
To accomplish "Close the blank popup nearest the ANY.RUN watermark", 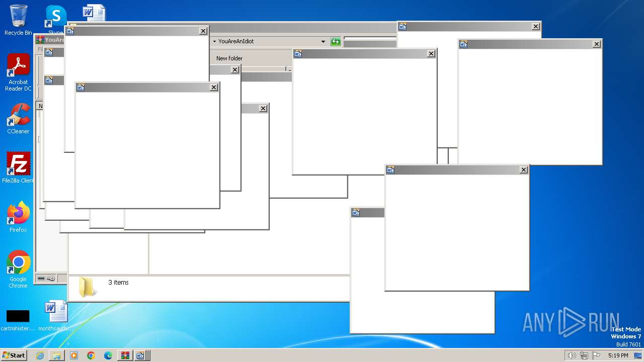I will [524, 170].
